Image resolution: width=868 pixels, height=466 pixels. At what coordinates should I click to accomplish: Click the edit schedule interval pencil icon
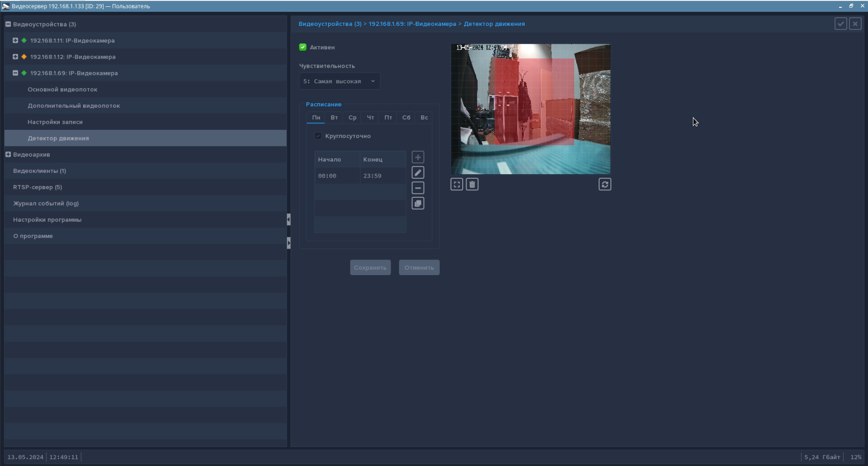(418, 173)
